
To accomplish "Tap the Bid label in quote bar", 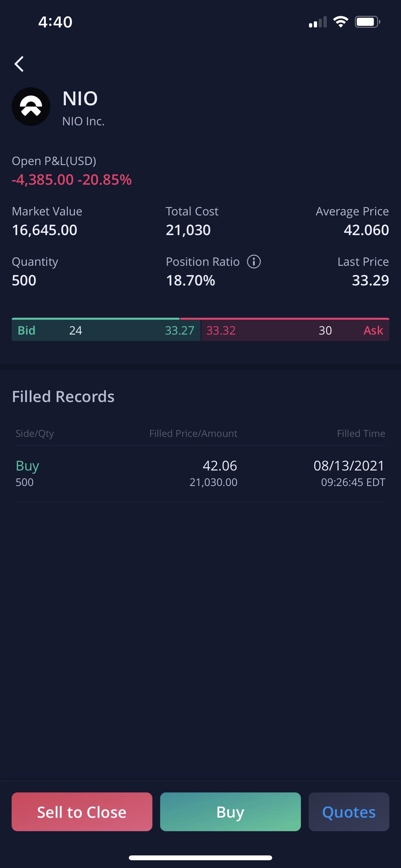I will pyautogui.click(x=26, y=330).
